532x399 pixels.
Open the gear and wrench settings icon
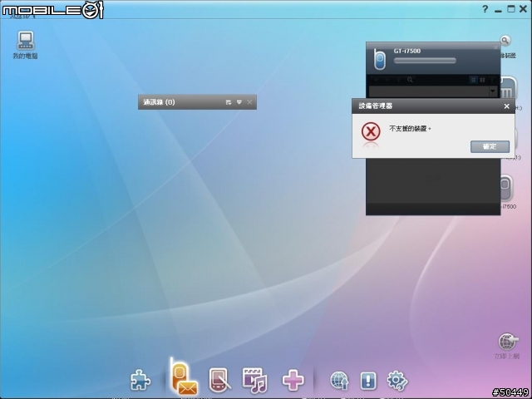click(x=397, y=381)
